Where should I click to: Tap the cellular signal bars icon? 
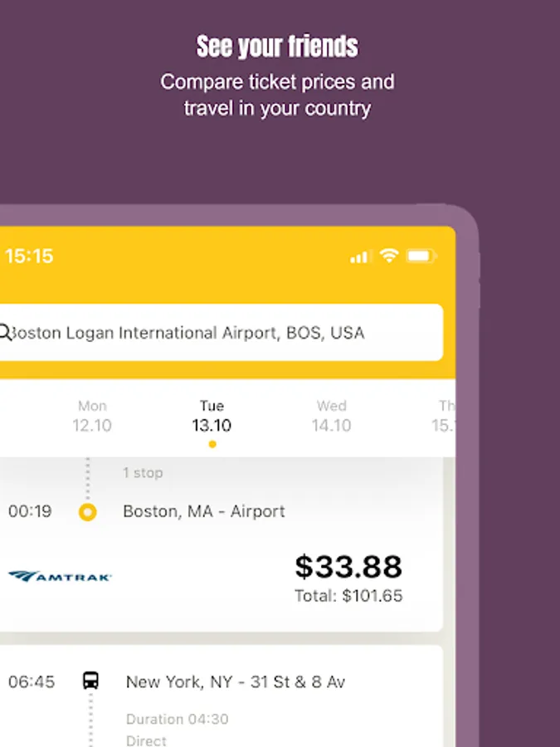coord(361,257)
